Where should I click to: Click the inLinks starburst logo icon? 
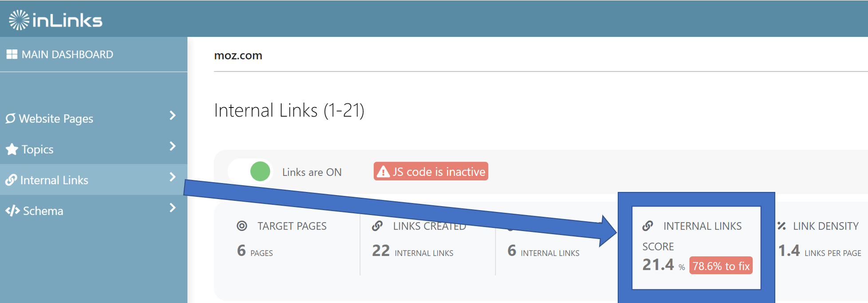19,20
